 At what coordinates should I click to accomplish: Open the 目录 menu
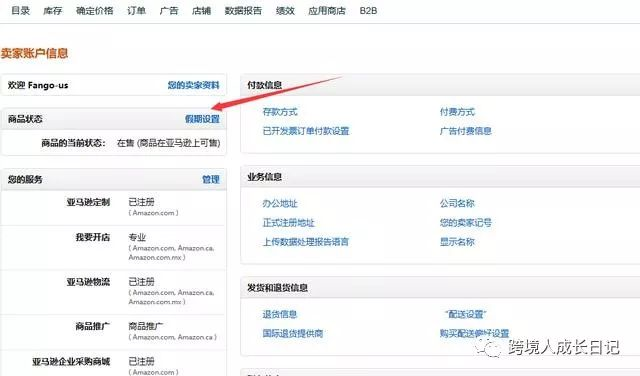click(x=20, y=11)
